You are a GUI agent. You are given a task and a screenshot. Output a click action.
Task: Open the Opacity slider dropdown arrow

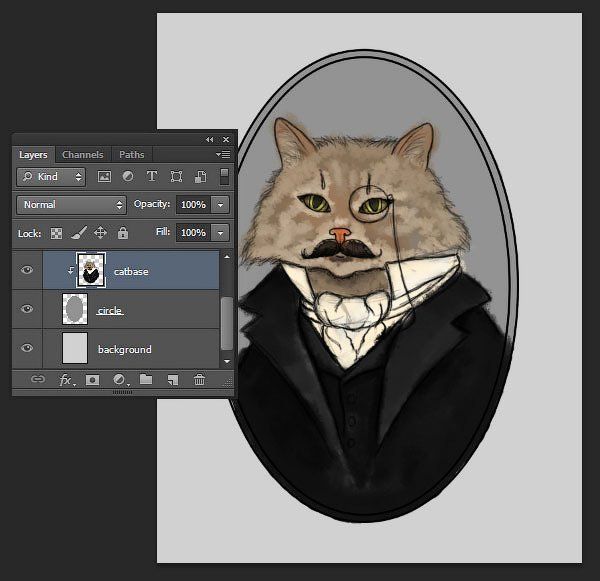220,205
